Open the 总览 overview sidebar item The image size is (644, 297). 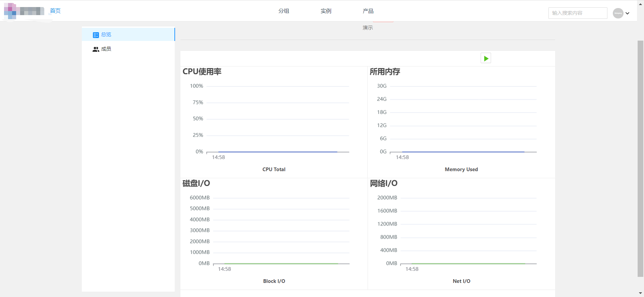click(x=128, y=35)
